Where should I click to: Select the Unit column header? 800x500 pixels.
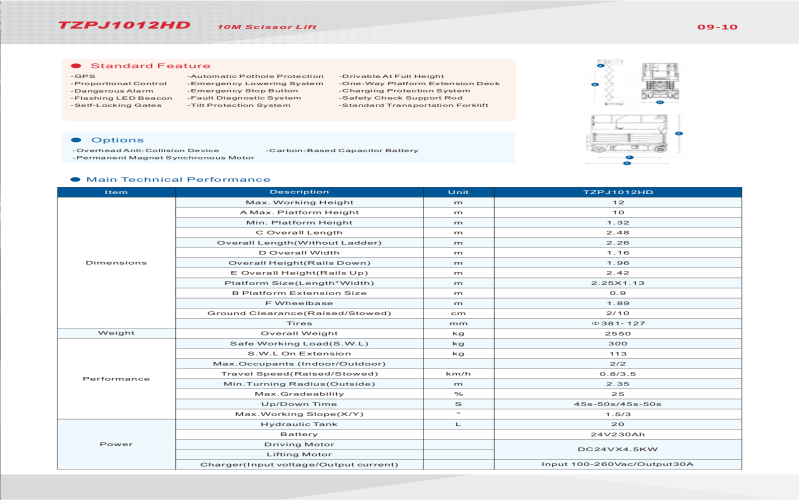[x=458, y=191]
